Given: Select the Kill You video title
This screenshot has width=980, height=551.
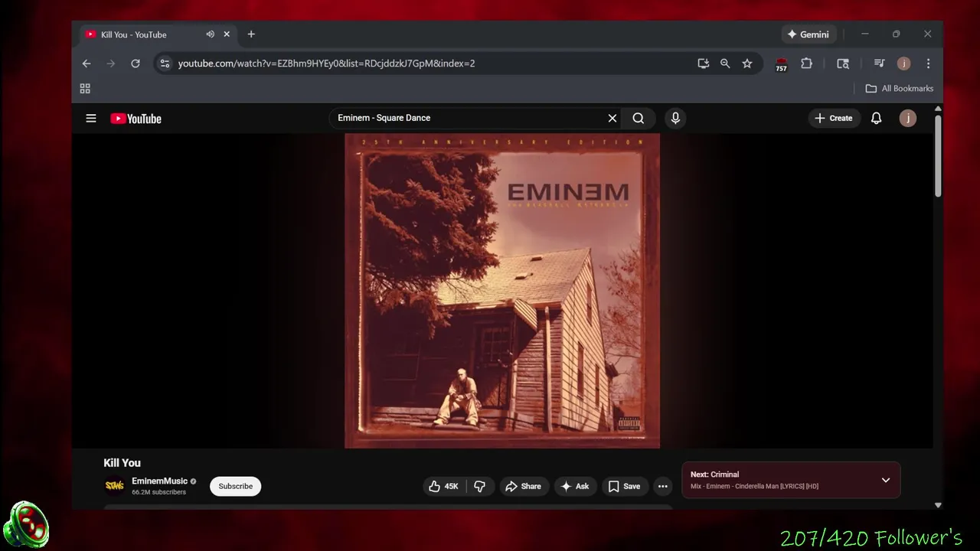Looking at the screenshot, I should [122, 463].
